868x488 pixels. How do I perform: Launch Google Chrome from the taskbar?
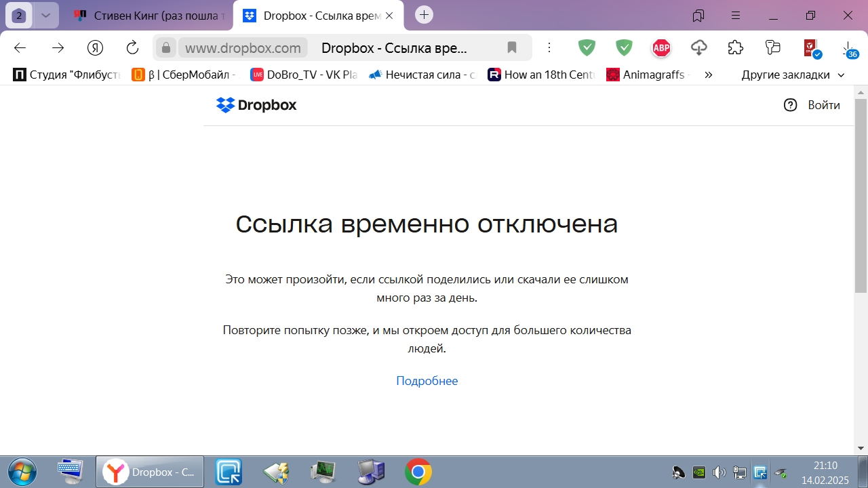click(x=418, y=472)
